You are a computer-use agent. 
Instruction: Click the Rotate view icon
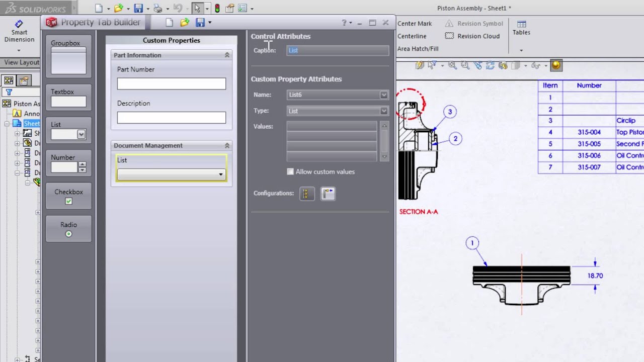(x=490, y=65)
